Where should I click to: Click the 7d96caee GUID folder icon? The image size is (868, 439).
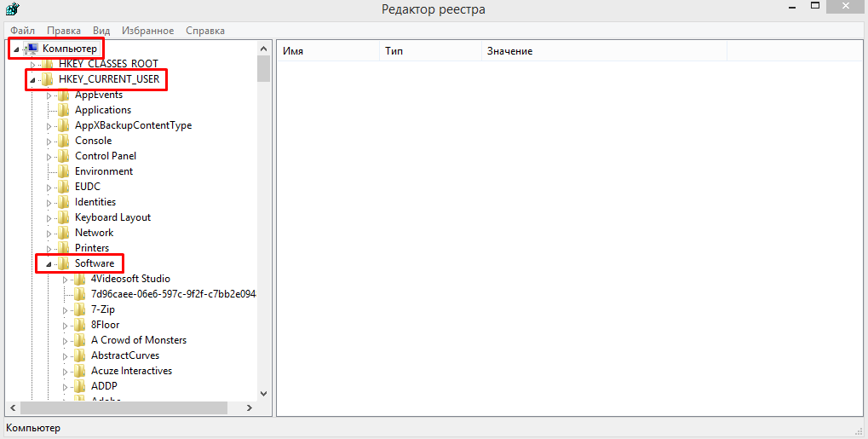coord(80,294)
